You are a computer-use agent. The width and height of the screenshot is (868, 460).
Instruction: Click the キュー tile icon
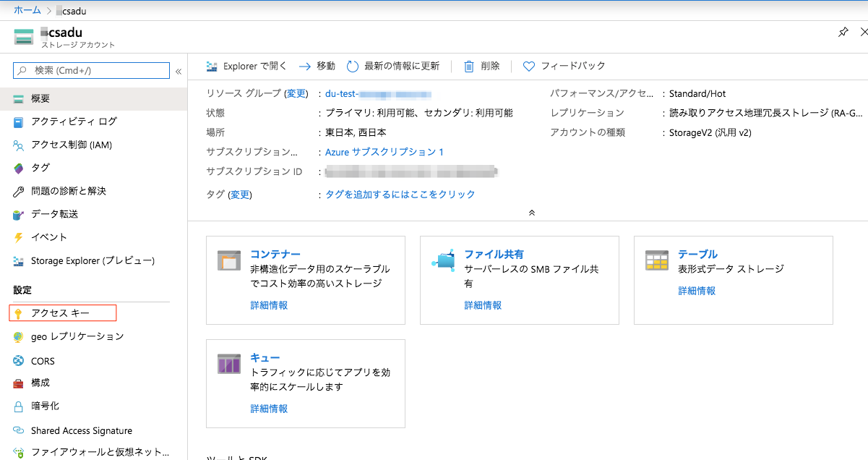[229, 364]
